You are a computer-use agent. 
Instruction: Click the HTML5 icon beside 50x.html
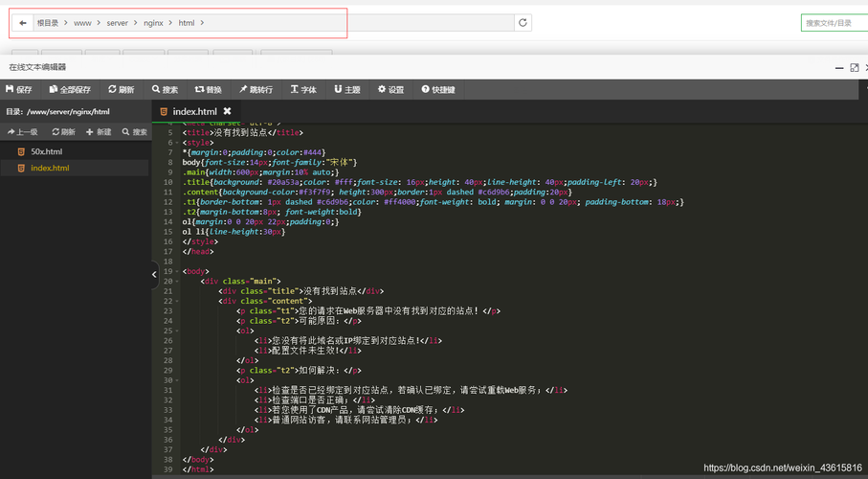[x=21, y=151]
